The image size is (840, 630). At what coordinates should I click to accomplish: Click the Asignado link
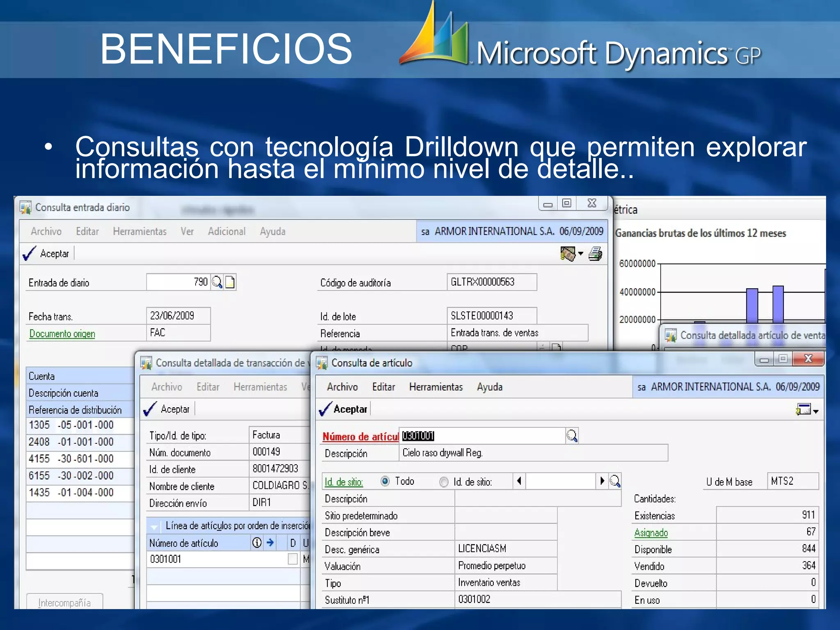click(651, 532)
